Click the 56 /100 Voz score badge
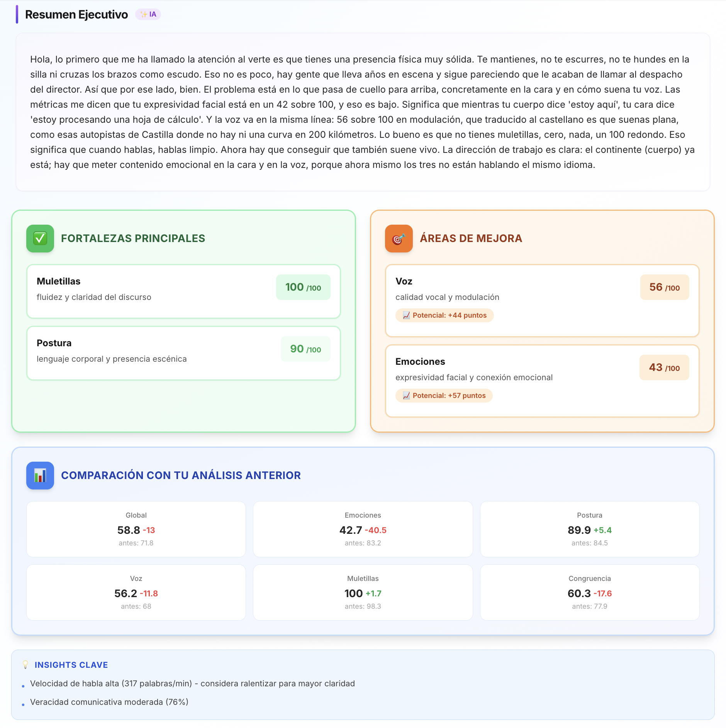This screenshot has width=726, height=728. [x=665, y=287]
